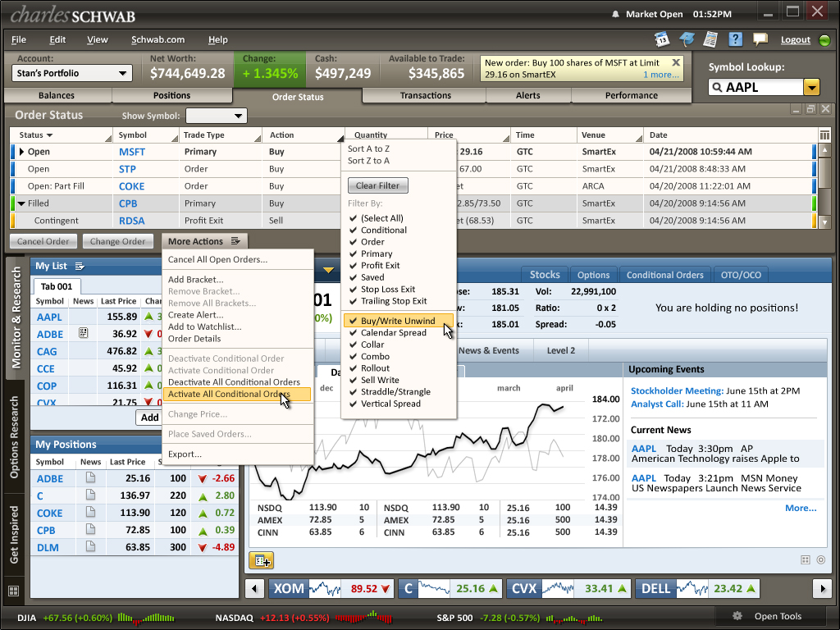Screen dimensions: 840x630
Task: Switch to the Transactions tab
Action: click(426, 95)
